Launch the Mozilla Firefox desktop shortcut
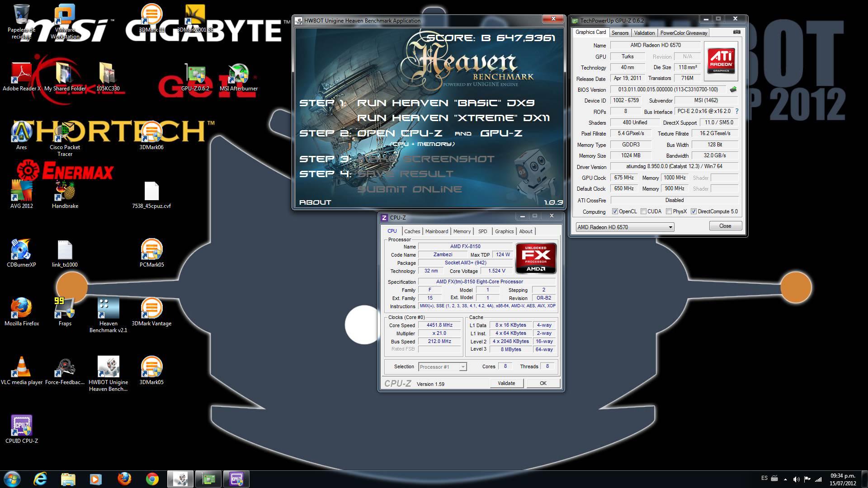The height and width of the screenshot is (488, 868). pyautogui.click(x=21, y=312)
